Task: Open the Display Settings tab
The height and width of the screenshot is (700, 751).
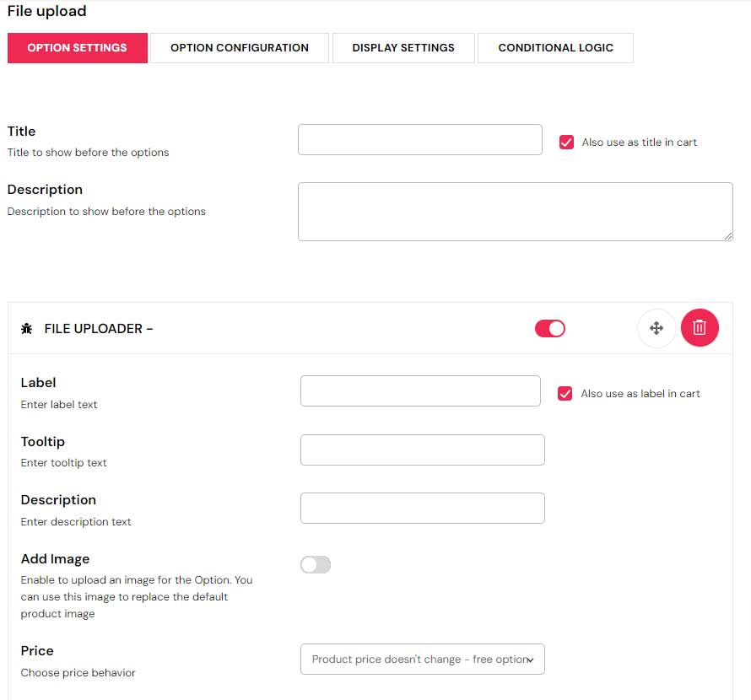Action: 403,48
